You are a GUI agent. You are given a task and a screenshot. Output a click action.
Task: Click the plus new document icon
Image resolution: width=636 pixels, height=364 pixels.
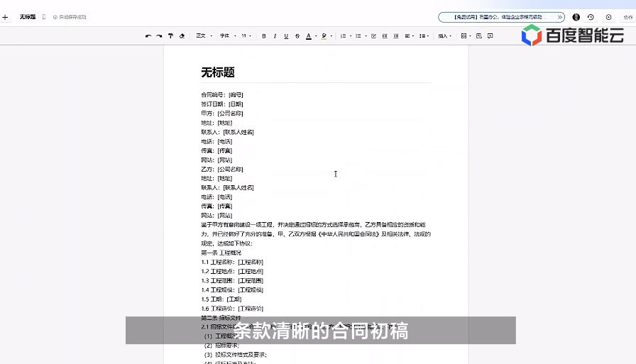click(x=5, y=17)
